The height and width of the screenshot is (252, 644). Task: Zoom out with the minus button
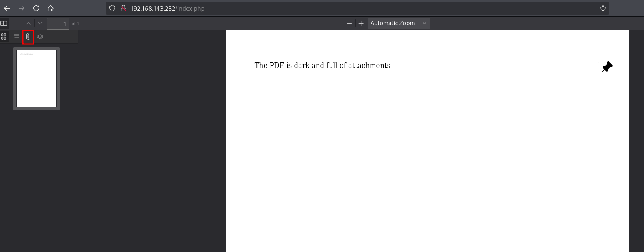click(x=349, y=24)
